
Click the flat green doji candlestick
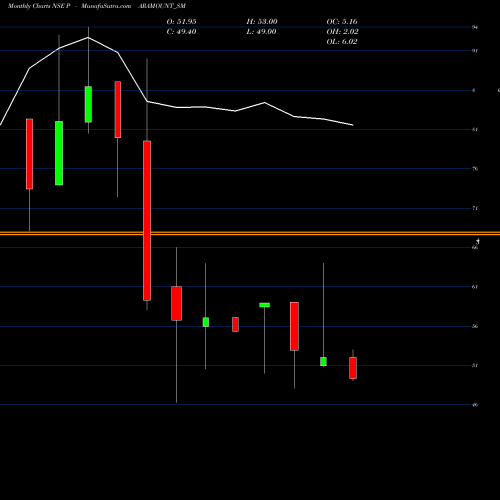(265, 305)
